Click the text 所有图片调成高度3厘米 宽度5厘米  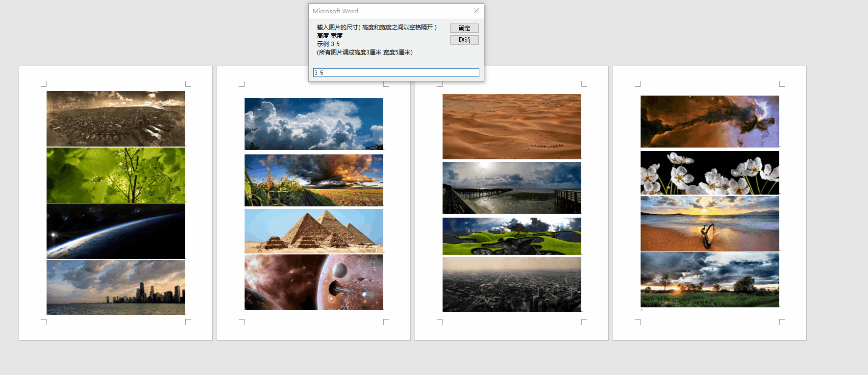(365, 52)
